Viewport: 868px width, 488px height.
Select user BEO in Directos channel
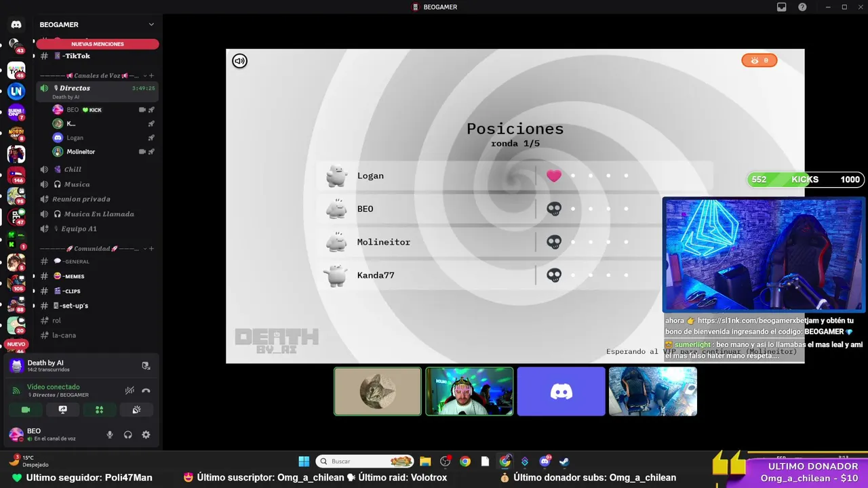[103, 110]
